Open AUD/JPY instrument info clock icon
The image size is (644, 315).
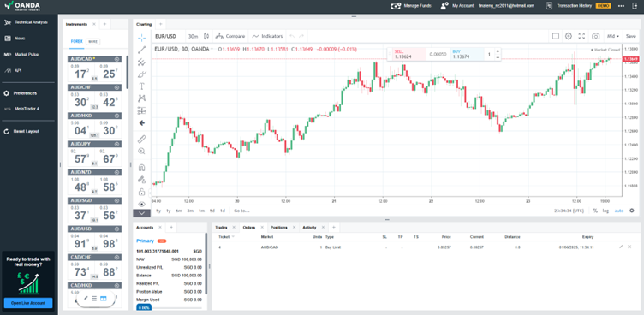(x=117, y=144)
